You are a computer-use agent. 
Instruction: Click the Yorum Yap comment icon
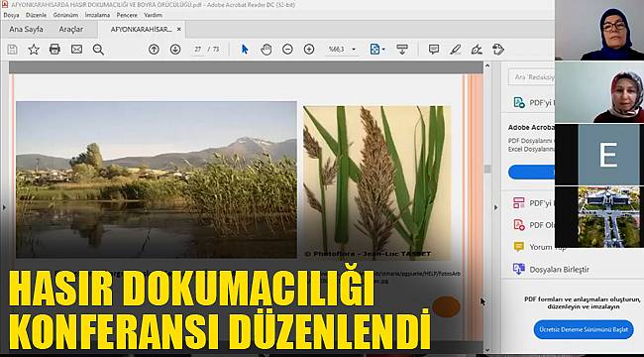tap(519, 247)
